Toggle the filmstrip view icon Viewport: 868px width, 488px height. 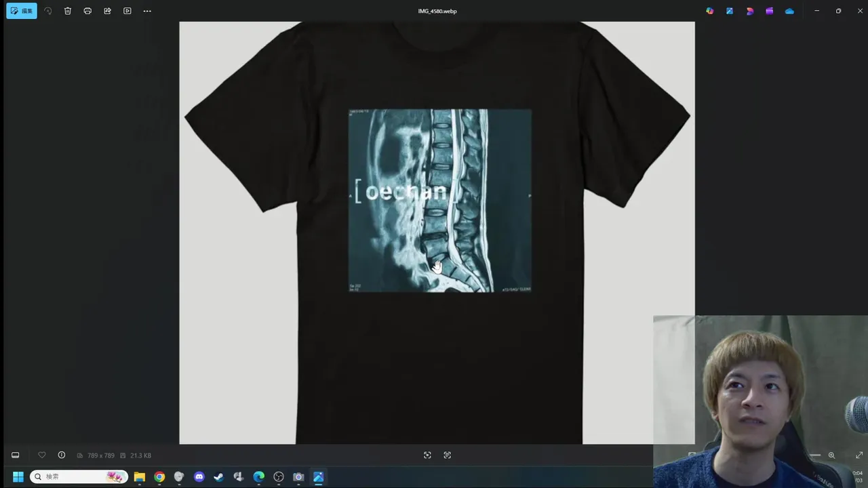click(x=16, y=455)
